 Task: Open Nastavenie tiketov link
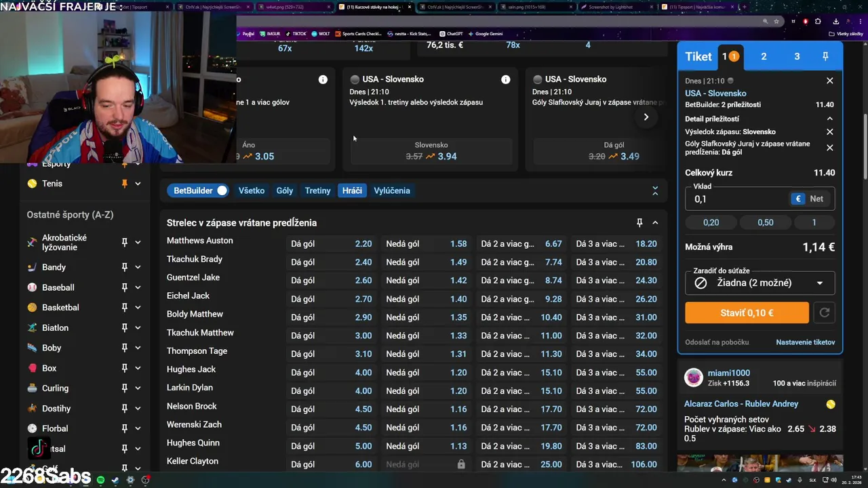pyautogui.click(x=805, y=342)
